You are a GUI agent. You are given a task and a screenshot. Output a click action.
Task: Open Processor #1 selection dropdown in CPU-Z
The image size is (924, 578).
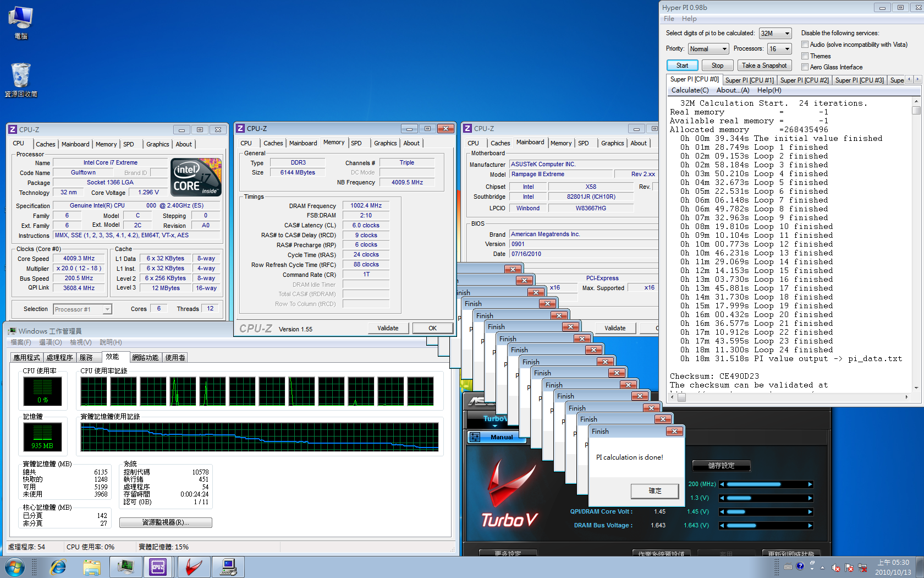(x=82, y=309)
